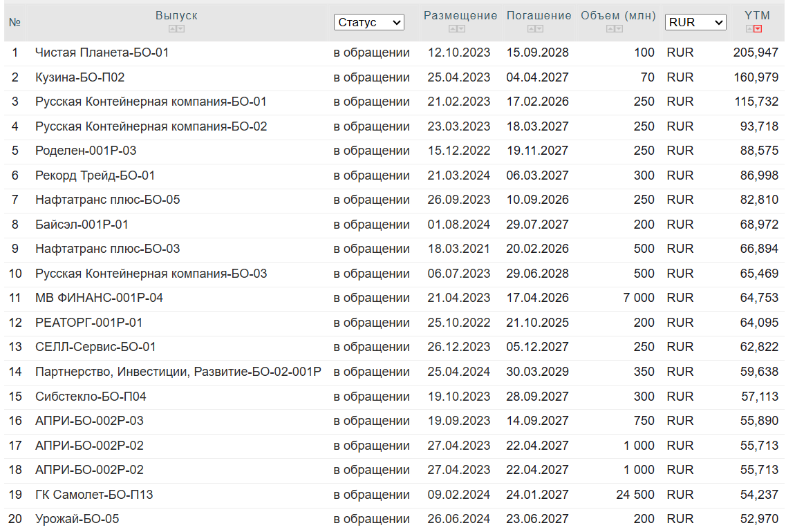795x532 pixels.
Task: Click the Размещение column header text
Action: 460,16
